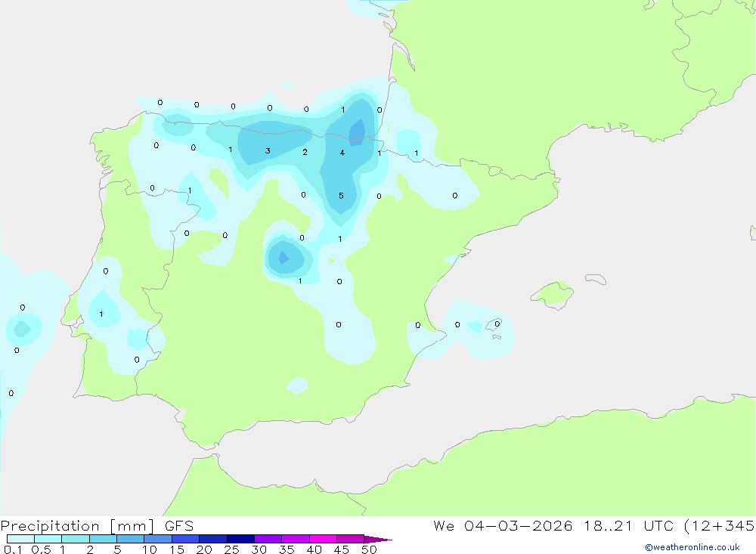Click the 1–2 mm legend swatch
This screenshot has width=756, height=554.
pyautogui.click(x=75, y=539)
